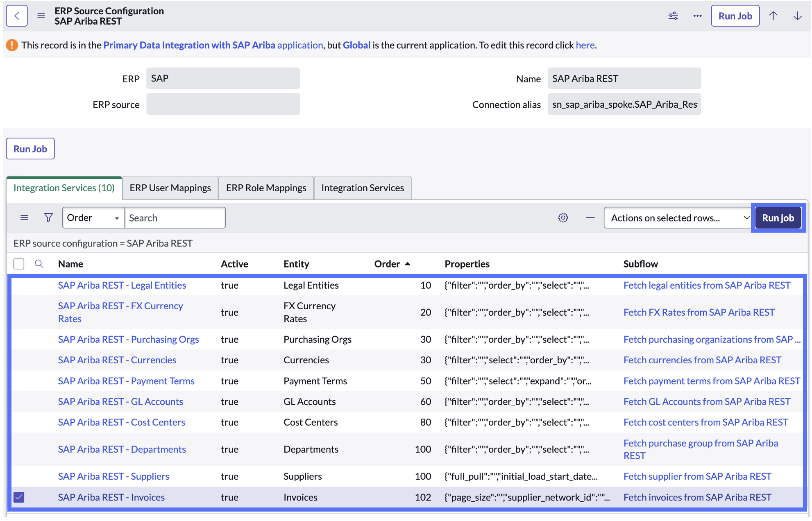The width and height of the screenshot is (812, 521).
Task: Show the list filter funnel icon
Action: (x=48, y=217)
